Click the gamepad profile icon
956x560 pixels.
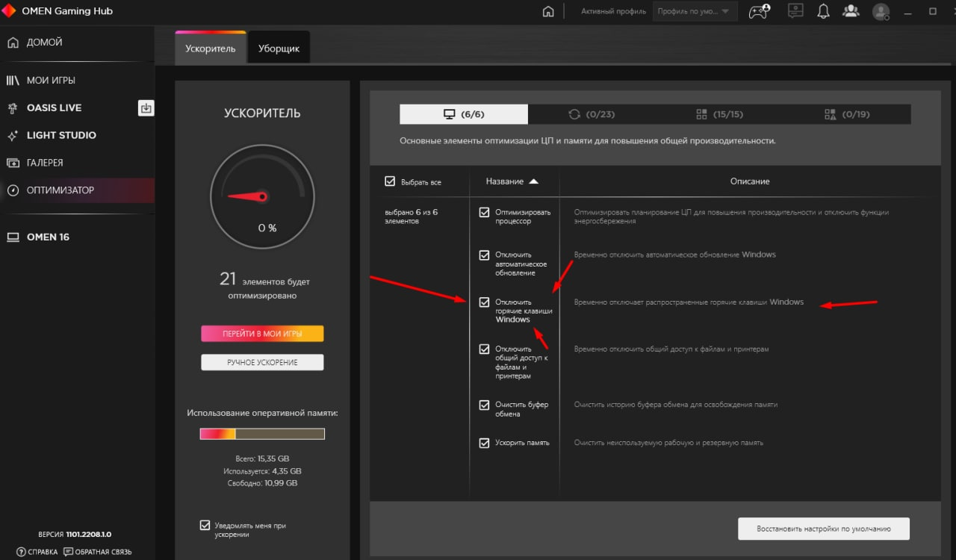coord(760,11)
